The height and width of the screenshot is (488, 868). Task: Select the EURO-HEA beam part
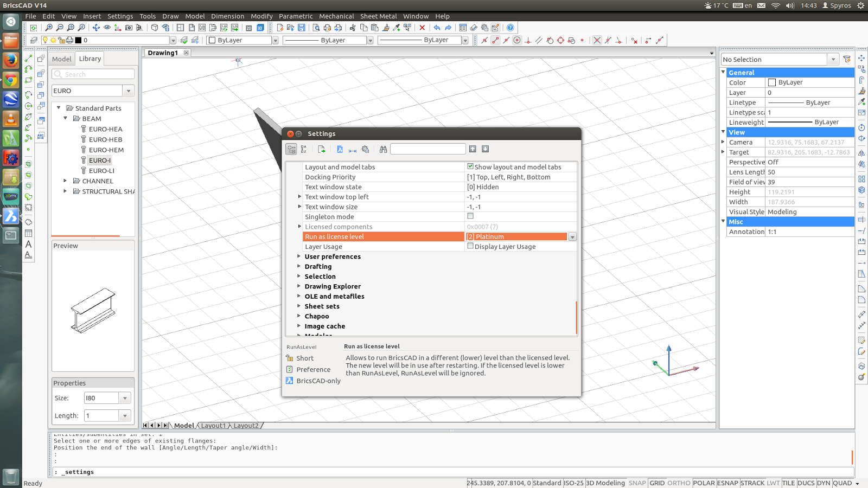click(x=106, y=129)
